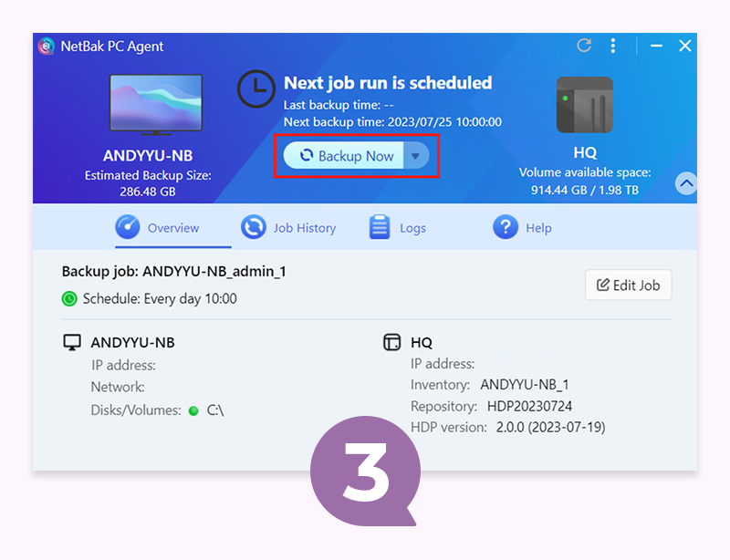The height and width of the screenshot is (560, 730).
Task: Open the Logs tab
Action: pos(412,228)
